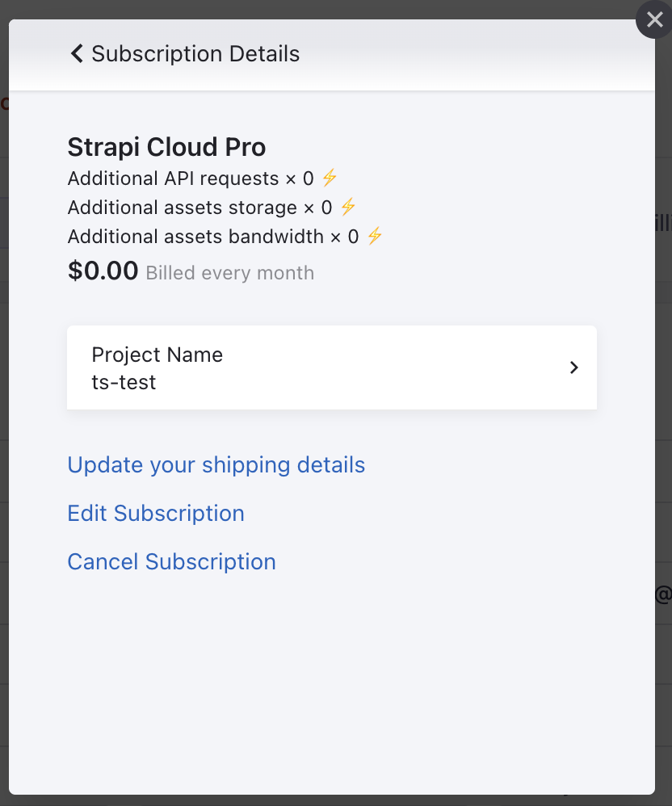Click the Strapi Cloud Pro plan name
This screenshot has width=672, height=806.
coord(166,147)
